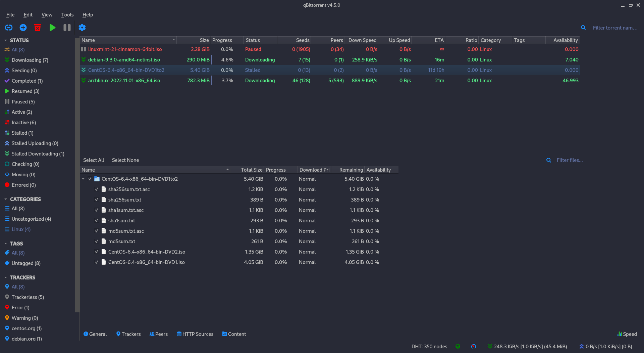
Task: Sort the torrent list by the Name column
Action: click(128, 40)
